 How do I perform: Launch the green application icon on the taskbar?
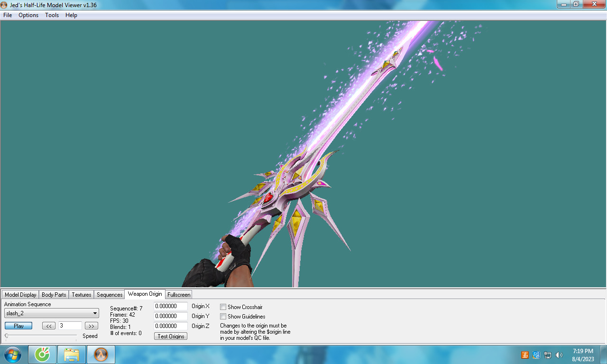tap(42, 354)
